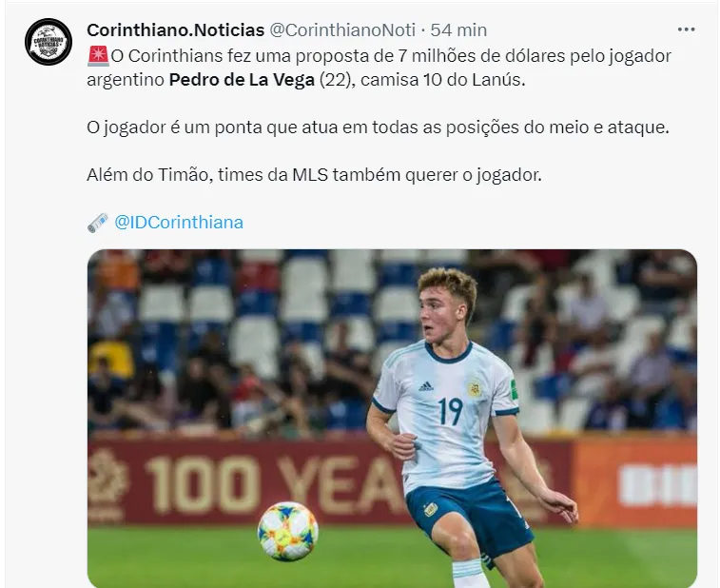This screenshot has width=720, height=588.
Task: Click the bold Pedro de La Vega name
Action: click(x=242, y=80)
